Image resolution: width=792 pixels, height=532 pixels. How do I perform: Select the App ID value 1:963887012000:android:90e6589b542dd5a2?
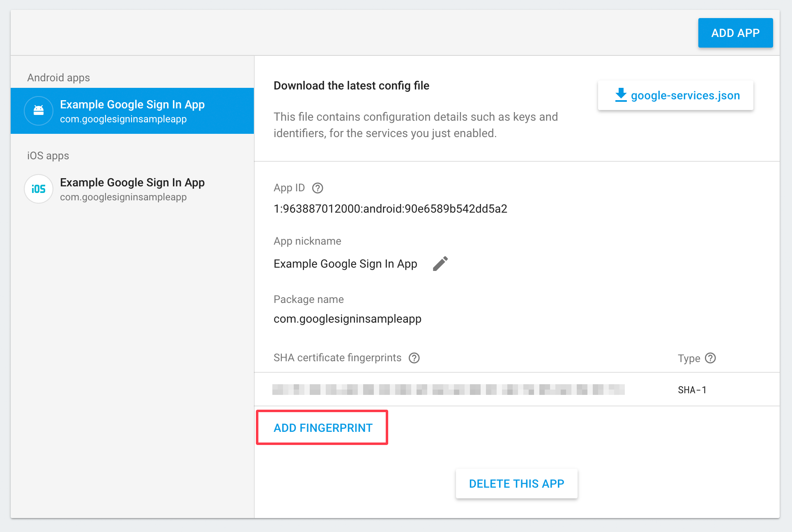[x=390, y=209]
